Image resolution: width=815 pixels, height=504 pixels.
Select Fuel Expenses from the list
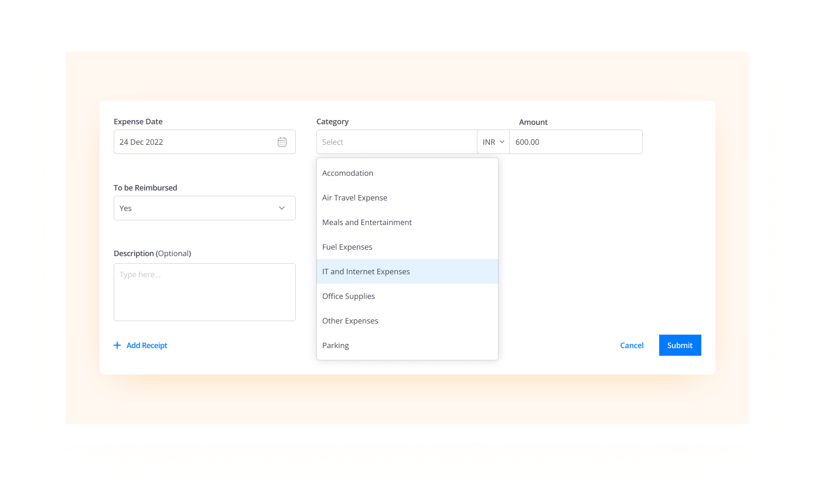(x=347, y=247)
